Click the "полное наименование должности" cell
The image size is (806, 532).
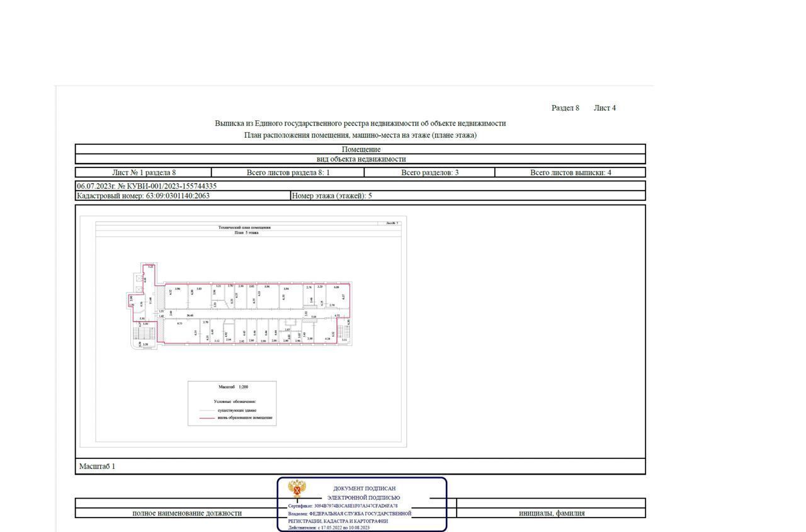(187, 513)
